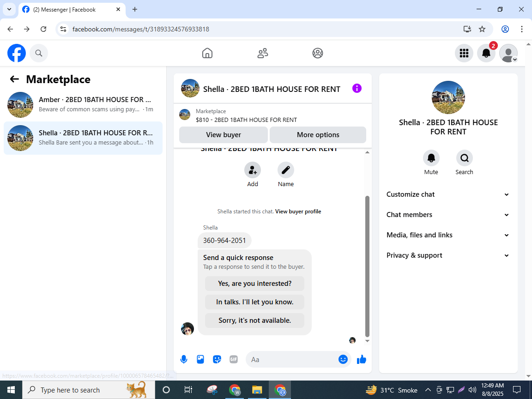Click the More options button
Screen dimensions: 532x399
(318, 135)
